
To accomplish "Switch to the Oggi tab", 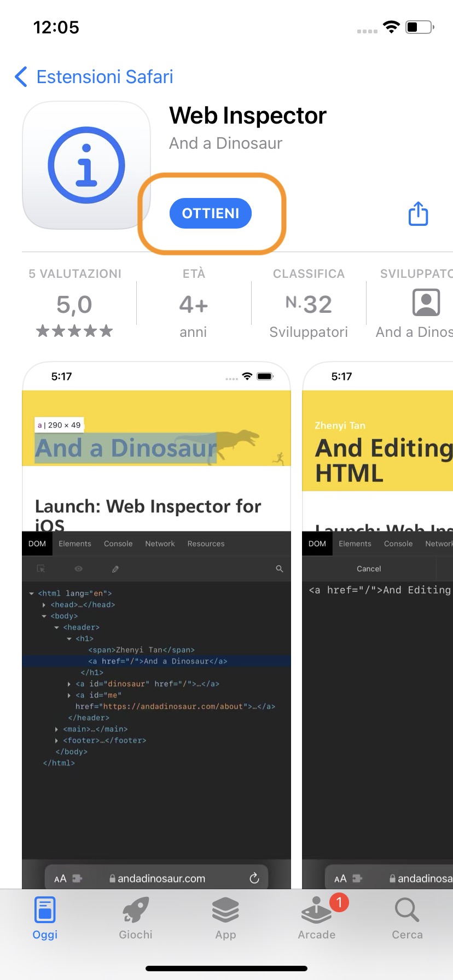I will click(45, 919).
